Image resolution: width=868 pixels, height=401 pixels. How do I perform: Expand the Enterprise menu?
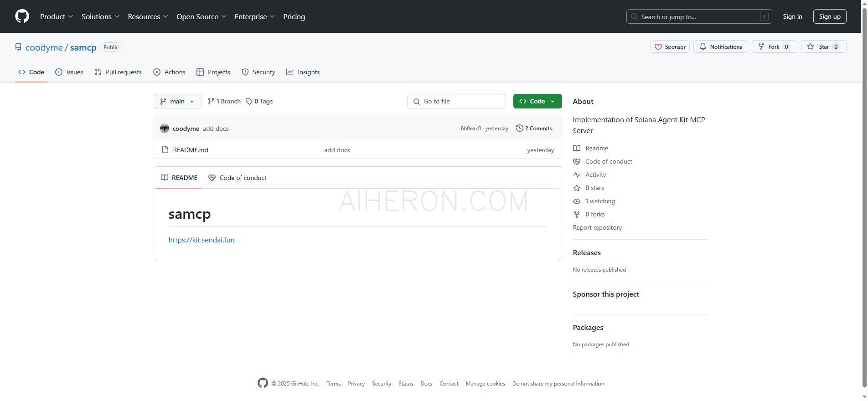point(254,16)
